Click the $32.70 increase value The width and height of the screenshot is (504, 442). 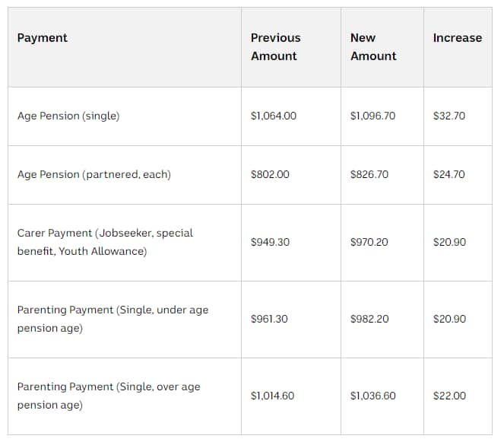pos(449,116)
